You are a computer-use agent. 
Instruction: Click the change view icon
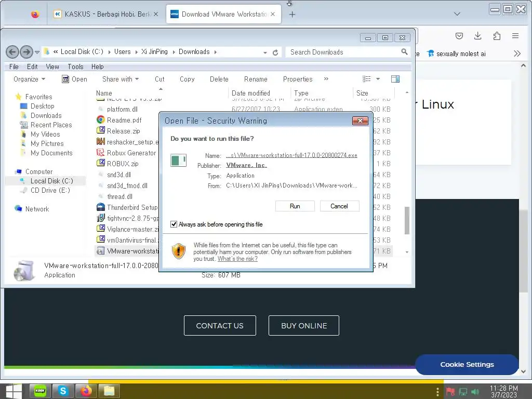366,79
